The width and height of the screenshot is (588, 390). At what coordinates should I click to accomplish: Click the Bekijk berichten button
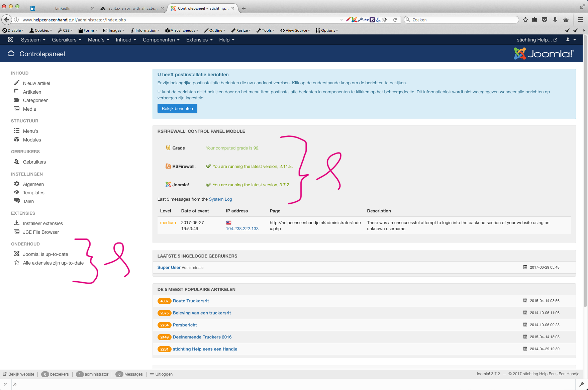tap(177, 108)
